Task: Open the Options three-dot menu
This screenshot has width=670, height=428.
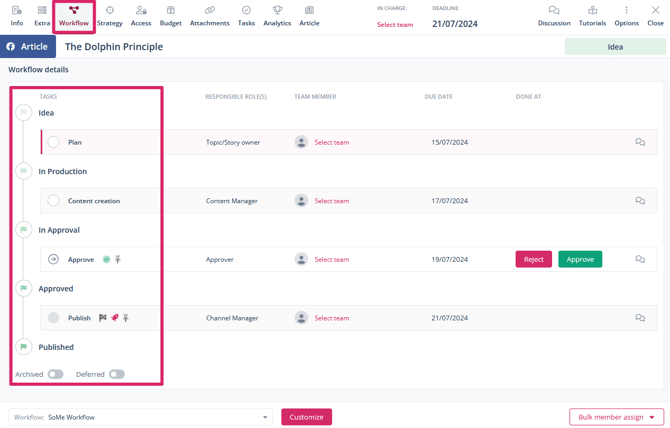Action: [626, 11]
